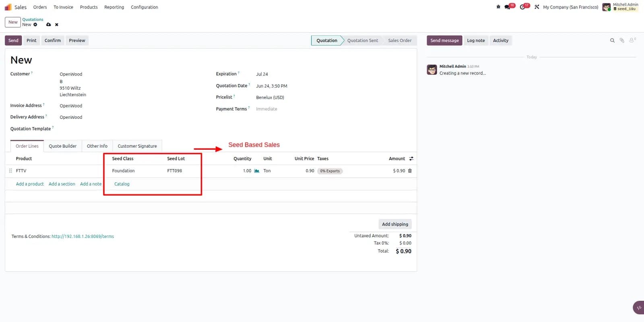Click the FTT098 seed lot cell

click(x=175, y=171)
